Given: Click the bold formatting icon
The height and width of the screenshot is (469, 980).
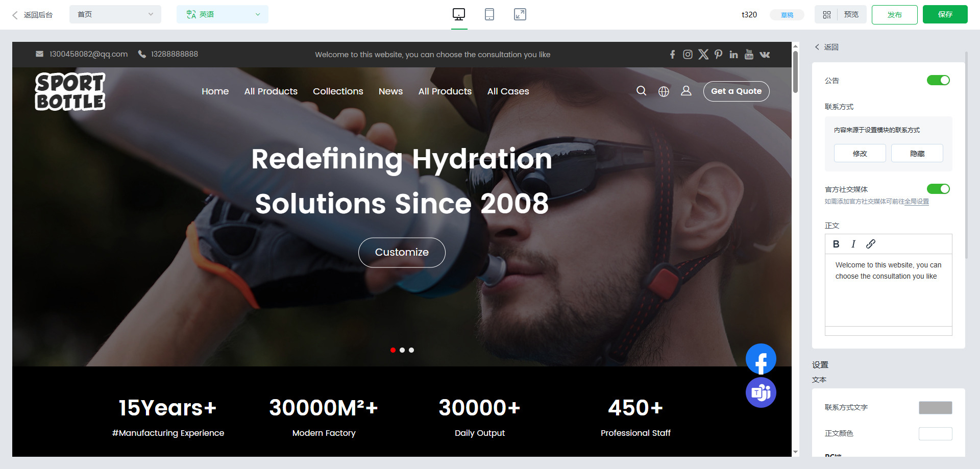Looking at the screenshot, I should [836, 244].
